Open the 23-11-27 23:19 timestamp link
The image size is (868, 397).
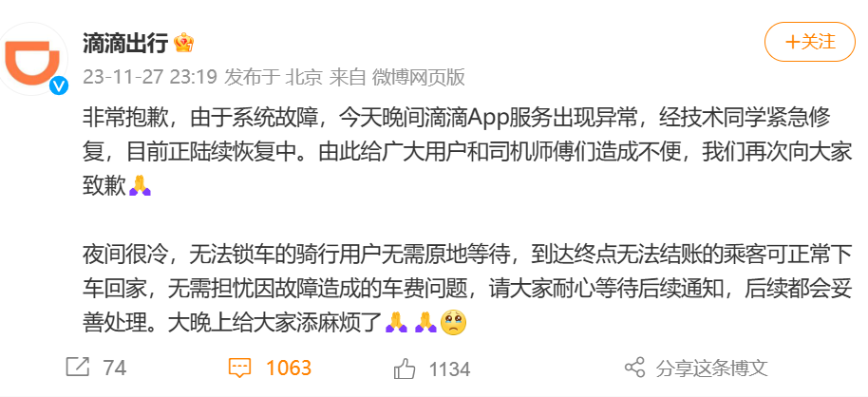(149, 77)
